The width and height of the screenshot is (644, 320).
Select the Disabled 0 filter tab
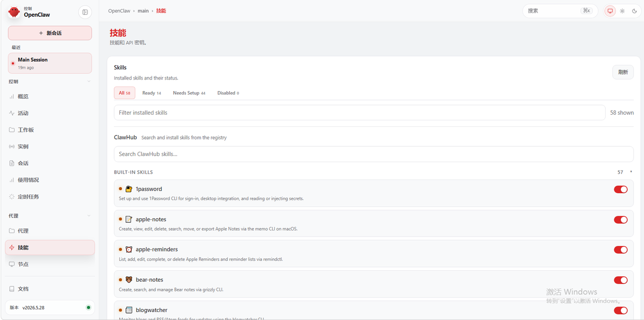[x=228, y=93]
